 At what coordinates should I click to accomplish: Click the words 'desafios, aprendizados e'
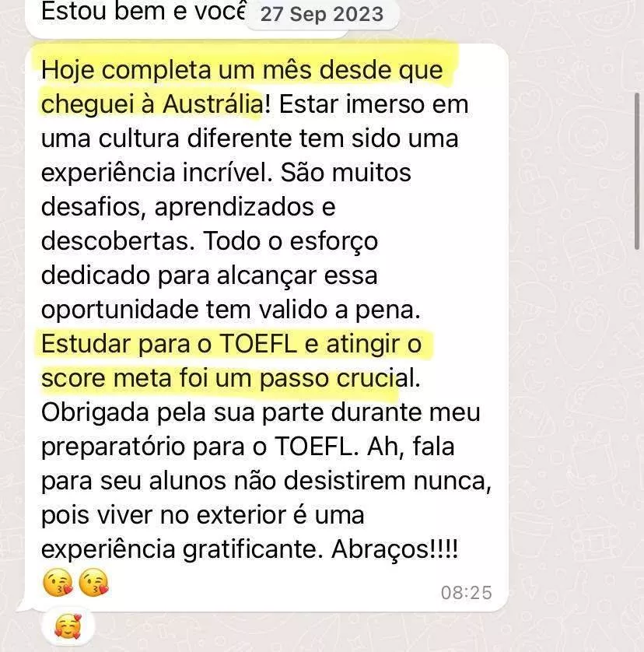(x=188, y=207)
